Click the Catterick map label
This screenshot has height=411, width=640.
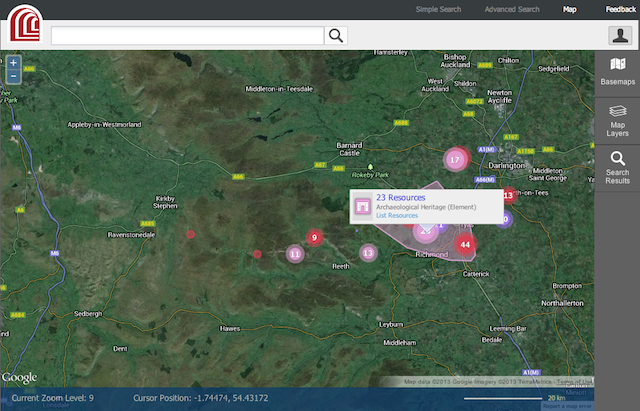[x=476, y=274]
